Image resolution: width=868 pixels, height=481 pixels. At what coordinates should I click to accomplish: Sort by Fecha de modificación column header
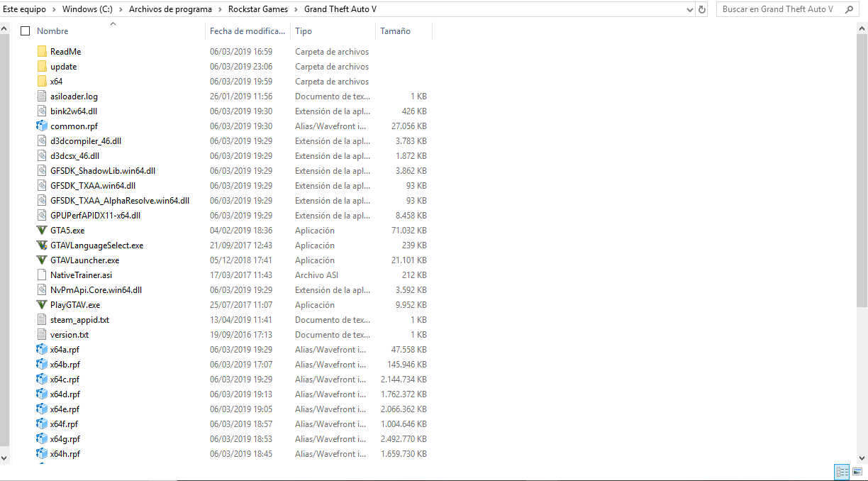(248, 31)
